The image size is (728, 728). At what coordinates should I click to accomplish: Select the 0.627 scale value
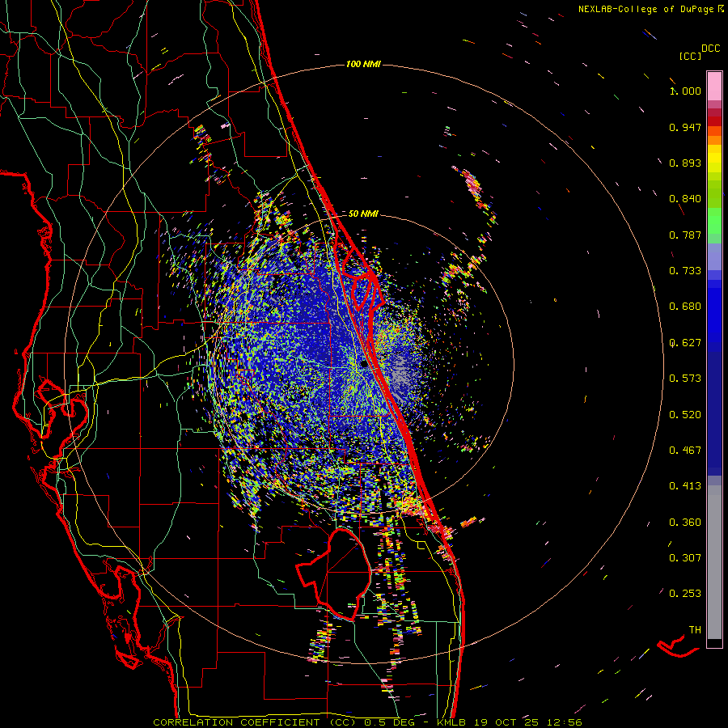point(685,343)
